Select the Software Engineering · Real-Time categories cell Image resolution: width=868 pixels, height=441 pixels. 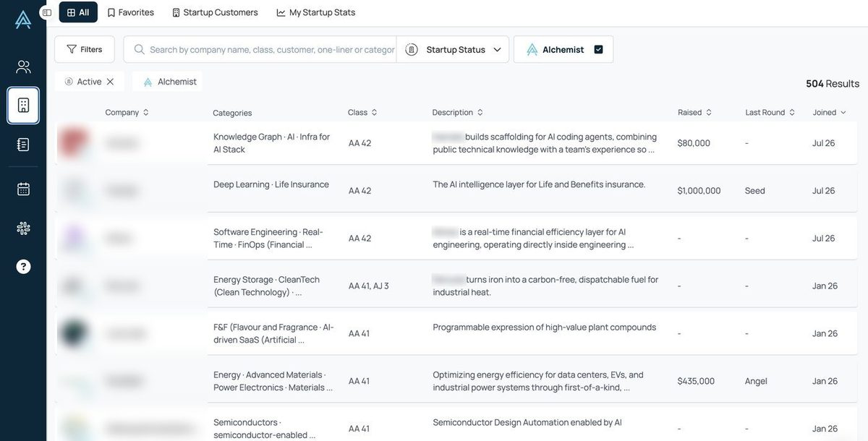pos(268,238)
